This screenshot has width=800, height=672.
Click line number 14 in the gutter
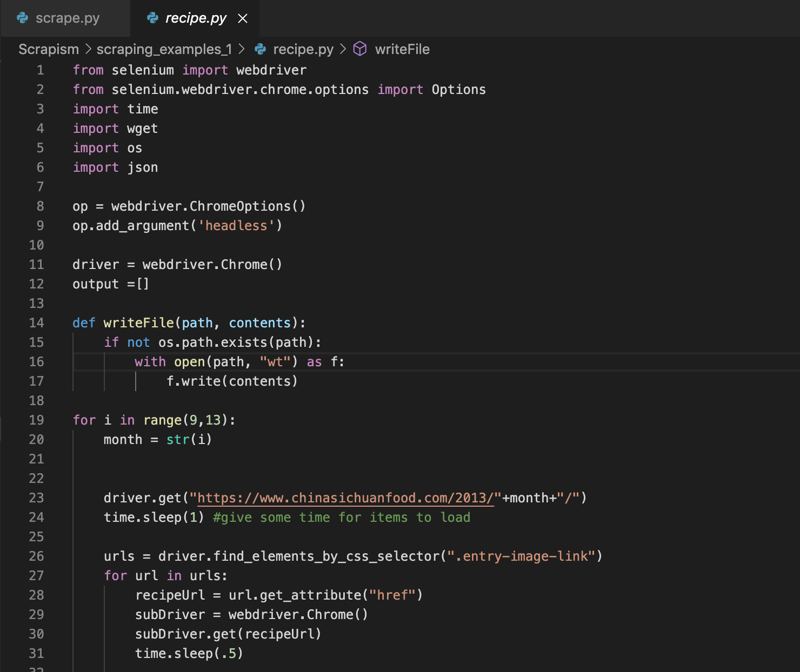click(36, 323)
